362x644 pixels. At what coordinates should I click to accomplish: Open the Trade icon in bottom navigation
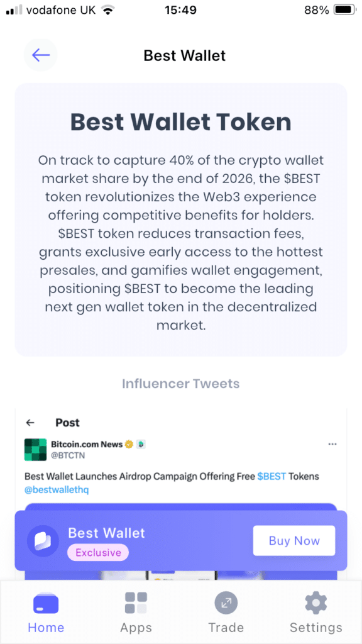point(226,602)
